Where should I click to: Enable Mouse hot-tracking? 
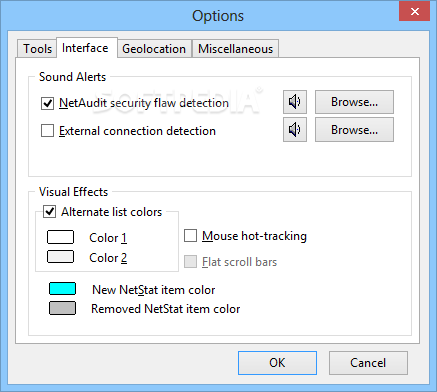pos(190,236)
